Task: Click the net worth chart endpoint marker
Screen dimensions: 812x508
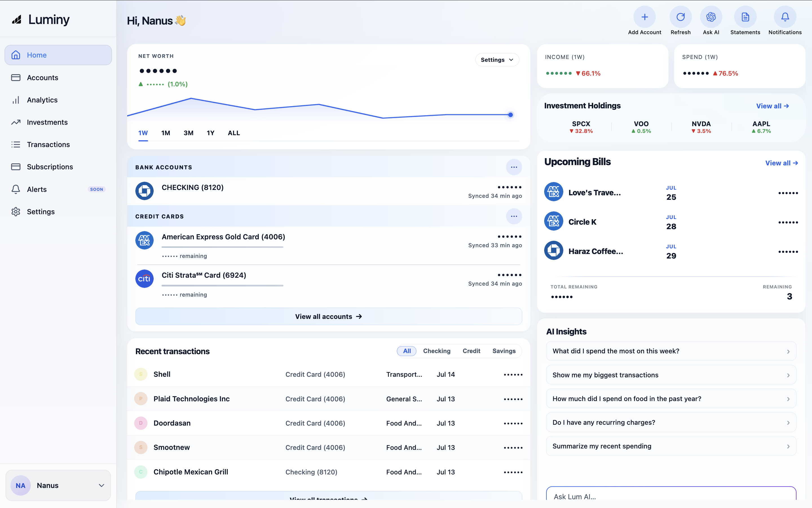Action: (x=510, y=115)
